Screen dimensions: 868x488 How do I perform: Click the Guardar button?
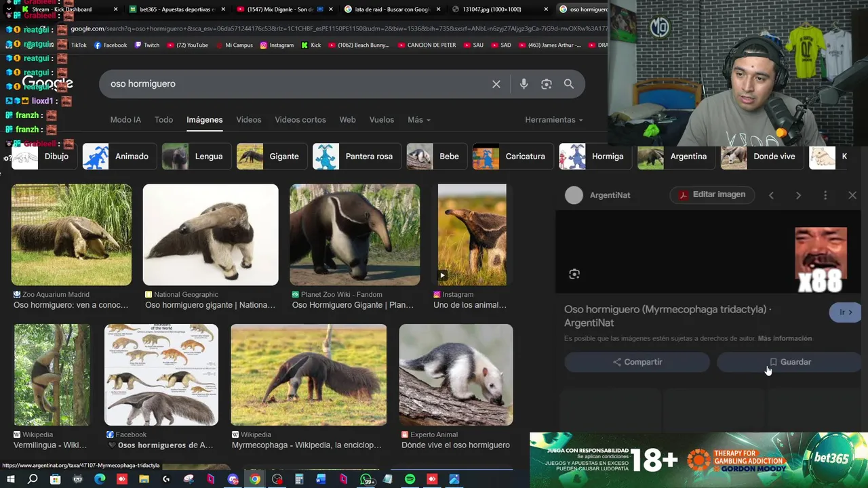coord(789,362)
